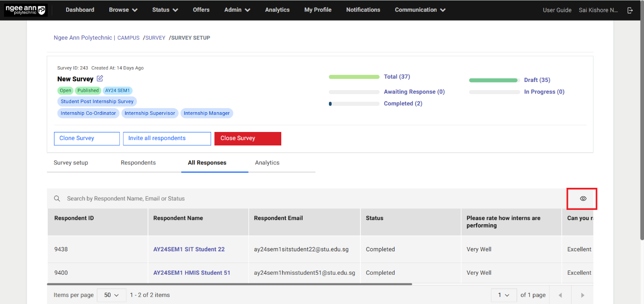Open the Communication menu
The image size is (644, 304).
pyautogui.click(x=420, y=10)
